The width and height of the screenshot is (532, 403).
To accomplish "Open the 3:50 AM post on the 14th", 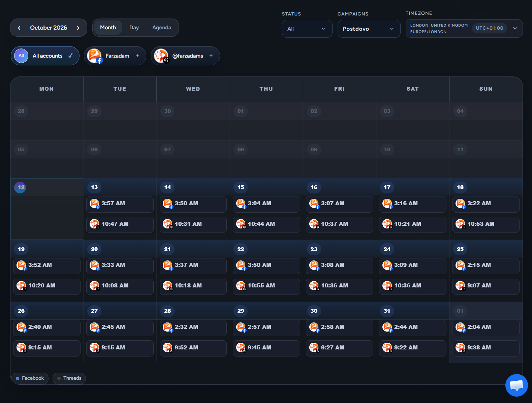I will (193, 204).
